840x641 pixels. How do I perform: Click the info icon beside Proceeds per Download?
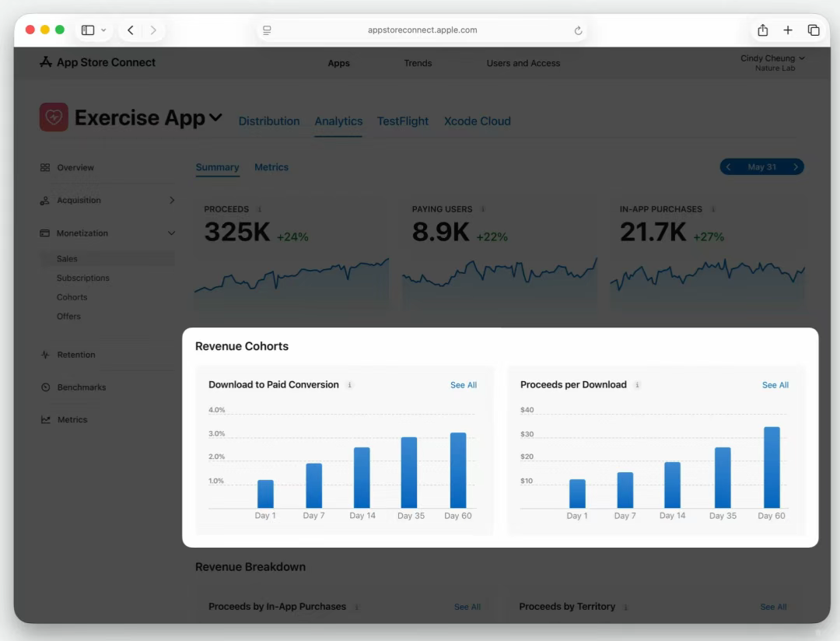pos(637,385)
